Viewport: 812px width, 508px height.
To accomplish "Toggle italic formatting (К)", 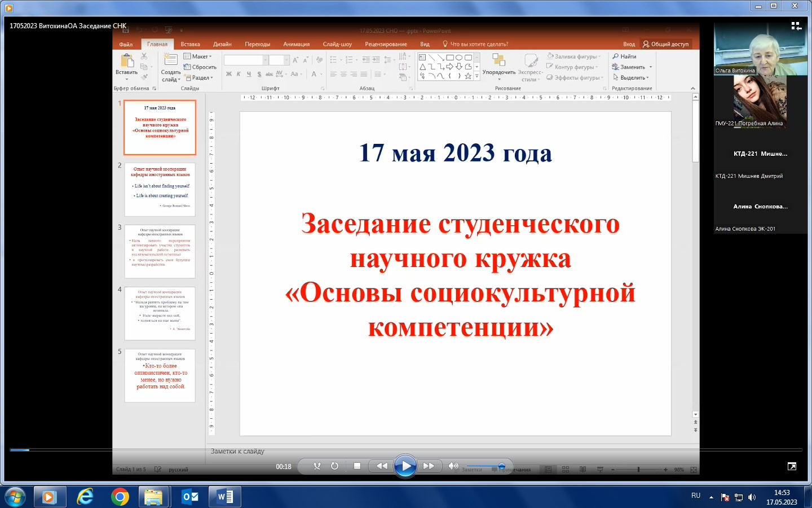I will (x=239, y=74).
